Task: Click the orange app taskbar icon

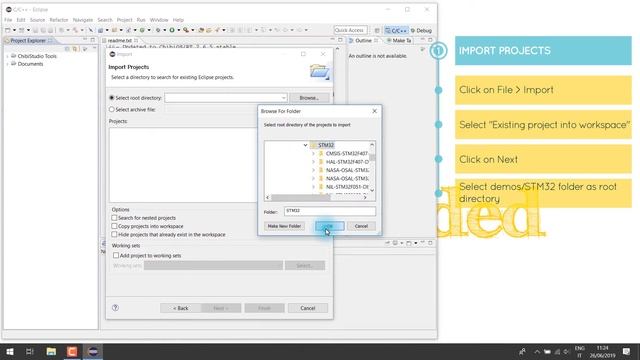Action: [72, 351]
